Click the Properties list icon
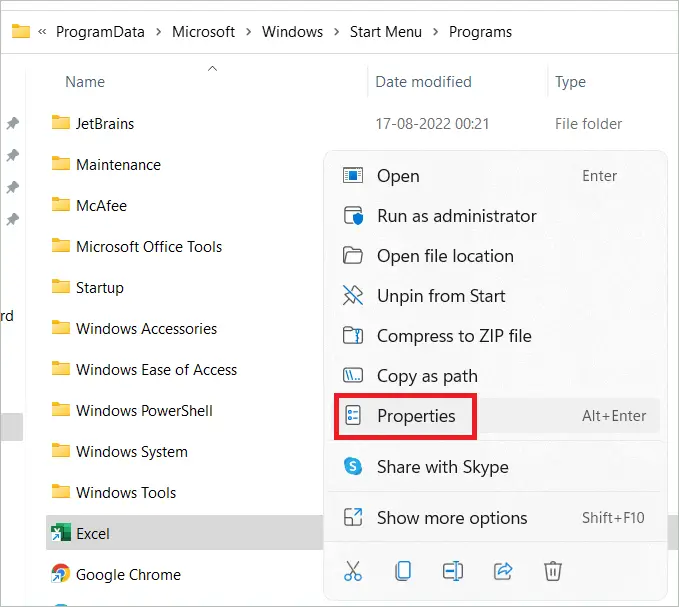 click(353, 416)
